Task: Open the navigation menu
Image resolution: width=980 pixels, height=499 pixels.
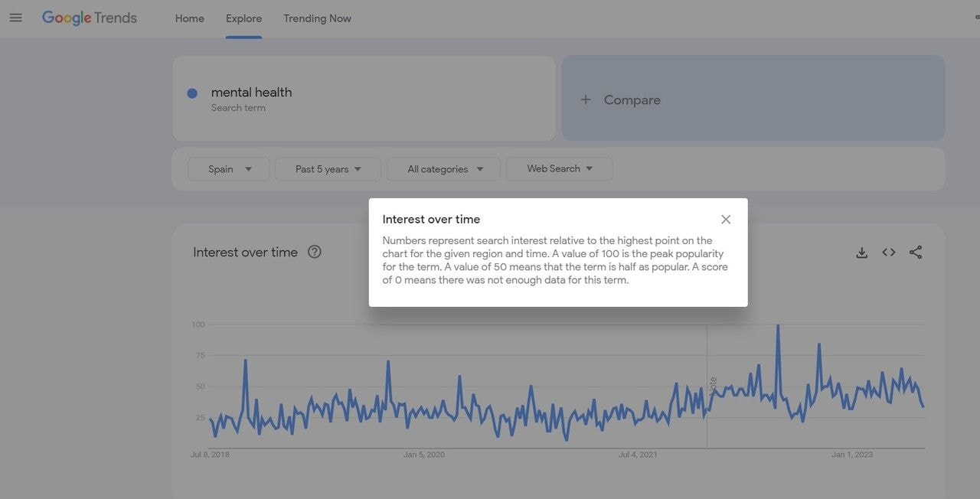Action: tap(15, 18)
